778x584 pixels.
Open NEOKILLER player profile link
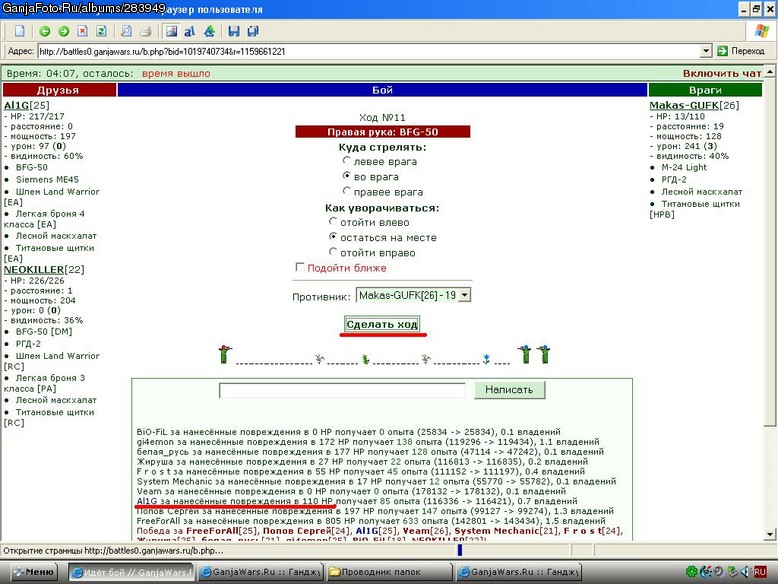34,269
